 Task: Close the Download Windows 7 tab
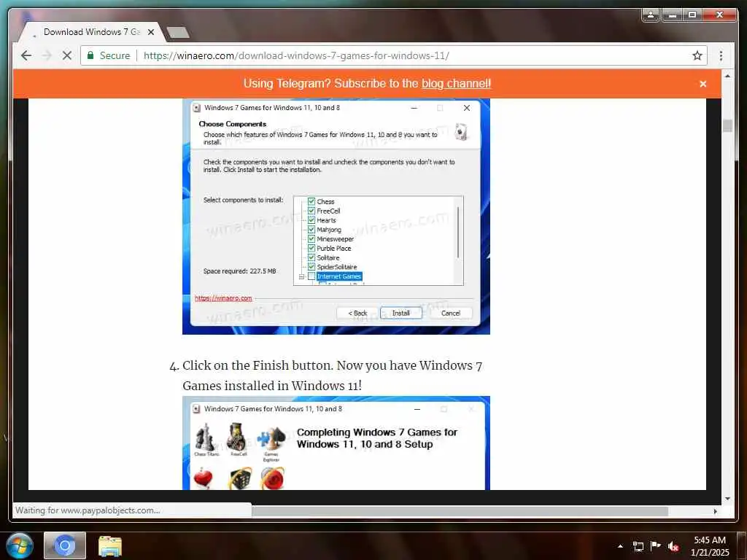click(x=151, y=32)
